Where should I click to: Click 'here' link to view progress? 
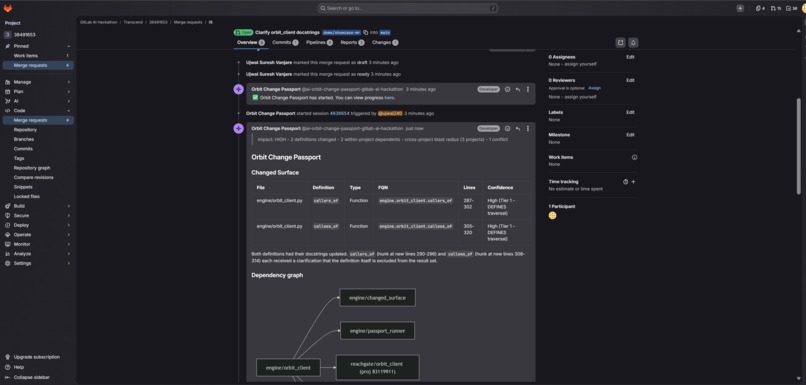[x=389, y=97]
